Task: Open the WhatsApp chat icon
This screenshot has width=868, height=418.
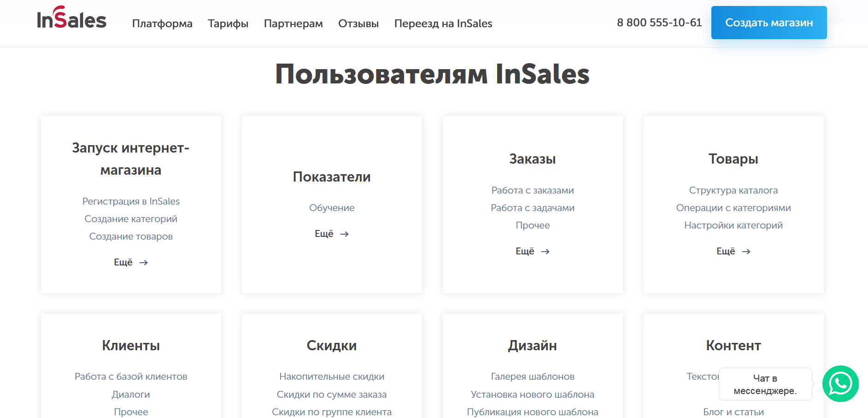Action: [840, 383]
